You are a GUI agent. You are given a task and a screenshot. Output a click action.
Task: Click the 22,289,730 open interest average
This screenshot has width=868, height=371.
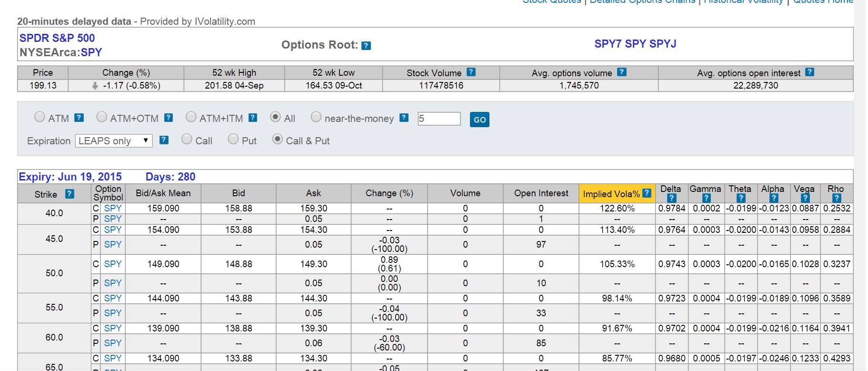[x=756, y=85]
